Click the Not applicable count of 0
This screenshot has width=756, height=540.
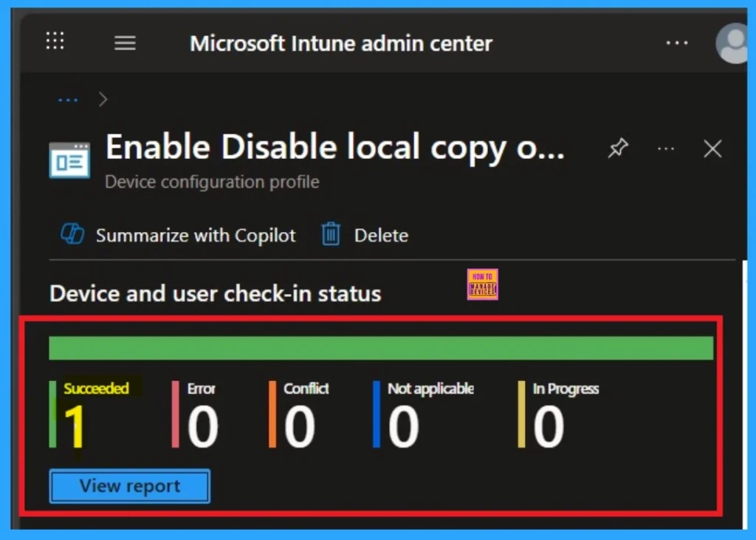404,426
